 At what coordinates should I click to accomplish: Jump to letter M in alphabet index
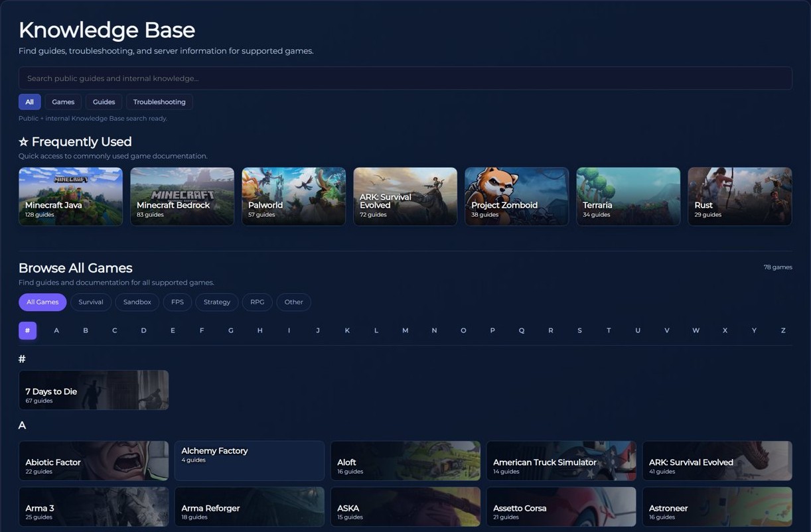[x=405, y=330]
